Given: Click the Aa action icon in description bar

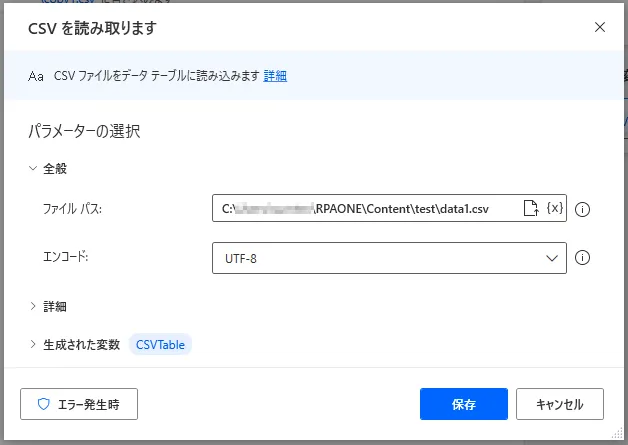Looking at the screenshot, I should tap(36, 76).
